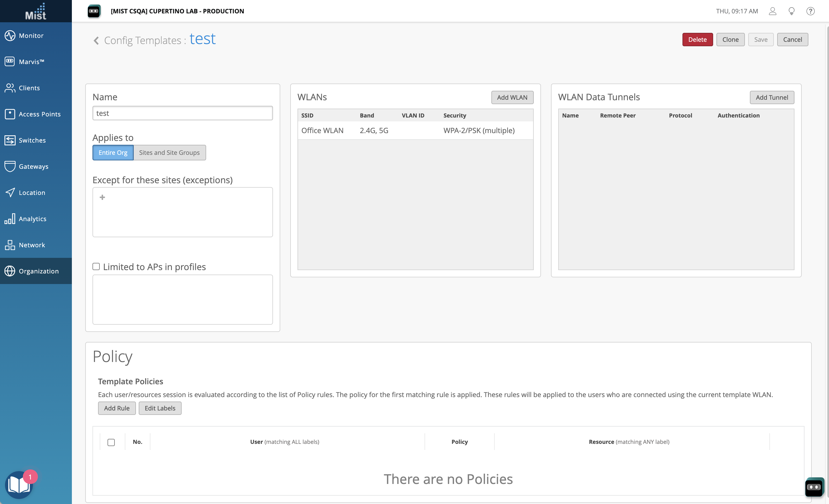Tick the policy table select-all checkbox
Viewport: 829px width, 504px height.
coord(111,442)
